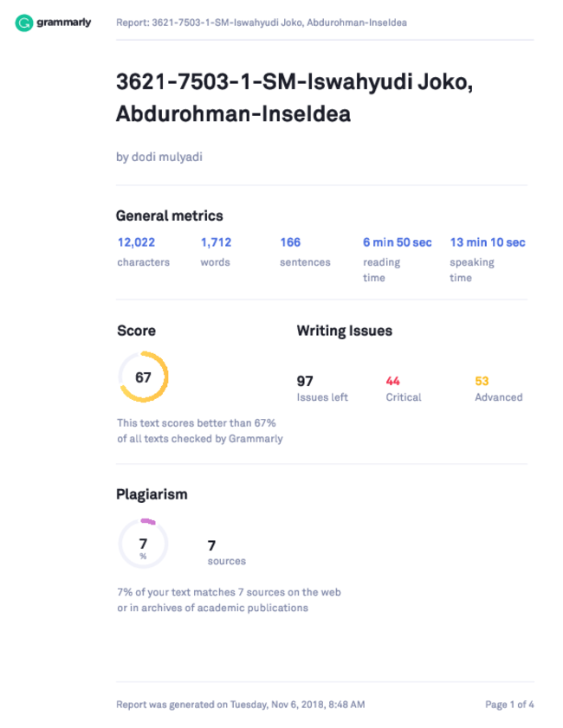The height and width of the screenshot is (728, 563).
Task: Click the plagiarism 7% ring indicator
Action: (x=143, y=544)
